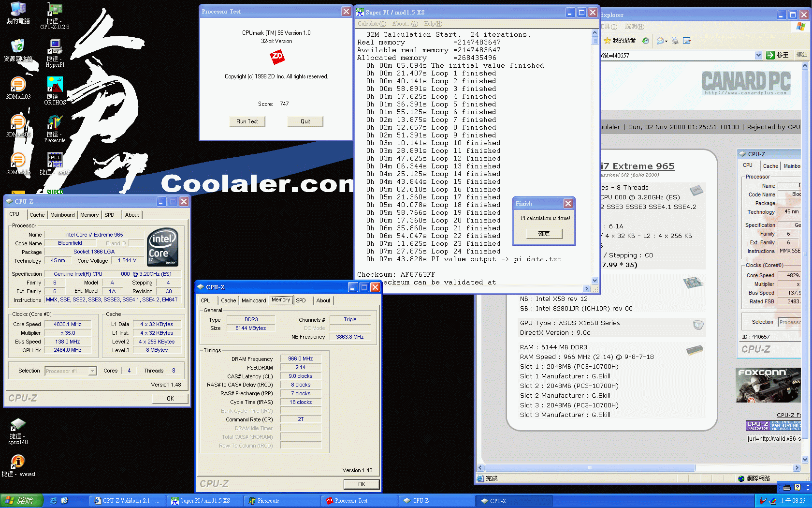
Task: Click the Super PI vertical scrollbar up arrow
Action: click(x=595, y=33)
